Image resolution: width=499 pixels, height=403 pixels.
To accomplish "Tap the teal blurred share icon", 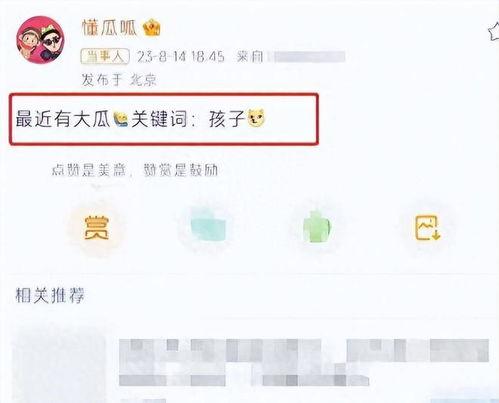I will [x=209, y=226].
